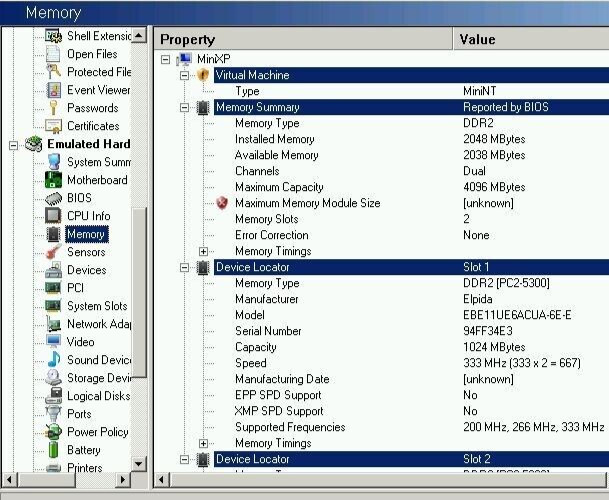Click the Sensors icon

click(53, 252)
